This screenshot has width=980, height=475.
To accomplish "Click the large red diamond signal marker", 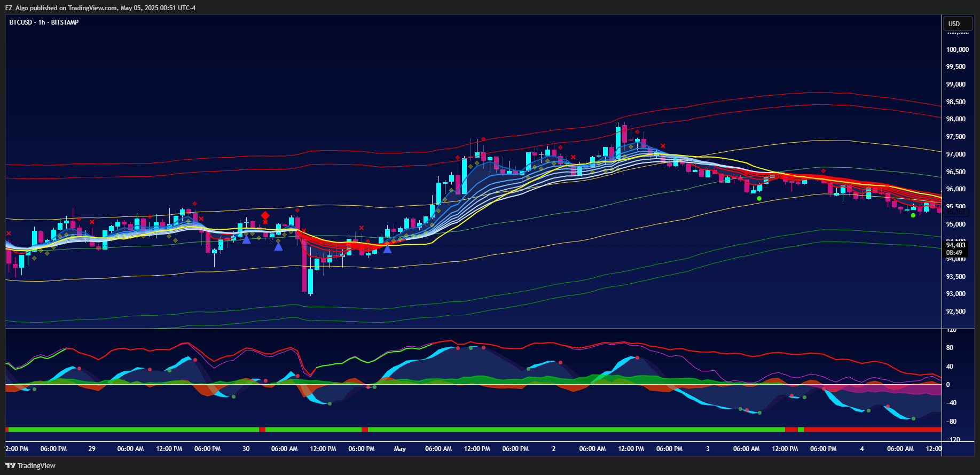I will pyautogui.click(x=265, y=215).
